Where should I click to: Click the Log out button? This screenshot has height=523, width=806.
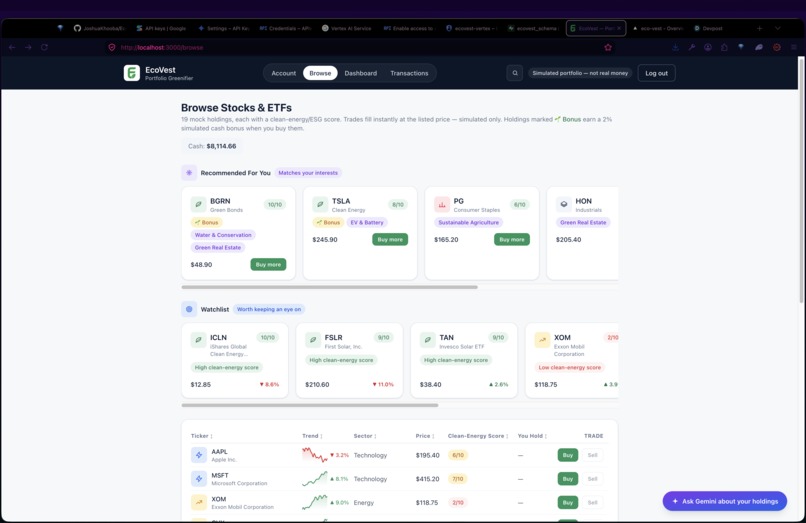(656, 73)
